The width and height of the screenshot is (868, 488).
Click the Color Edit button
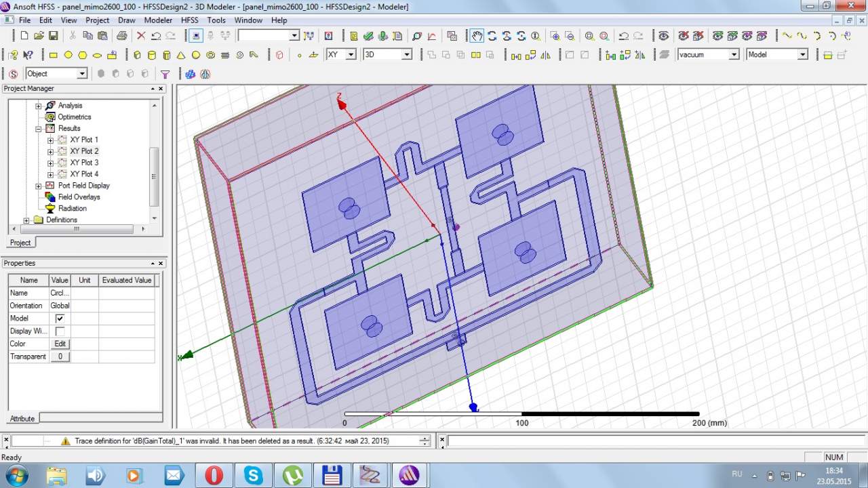(x=60, y=344)
